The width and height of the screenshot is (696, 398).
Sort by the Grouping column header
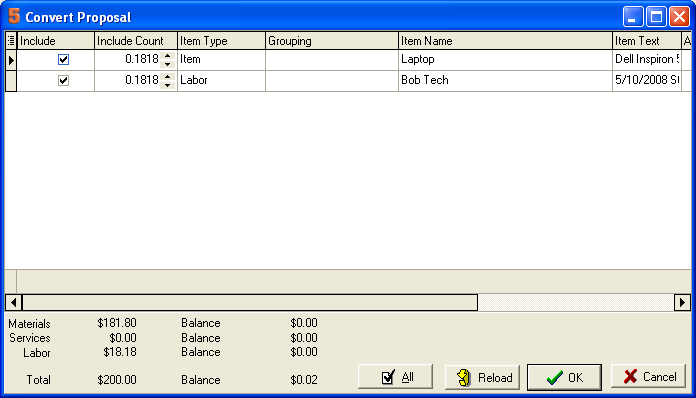click(x=332, y=41)
